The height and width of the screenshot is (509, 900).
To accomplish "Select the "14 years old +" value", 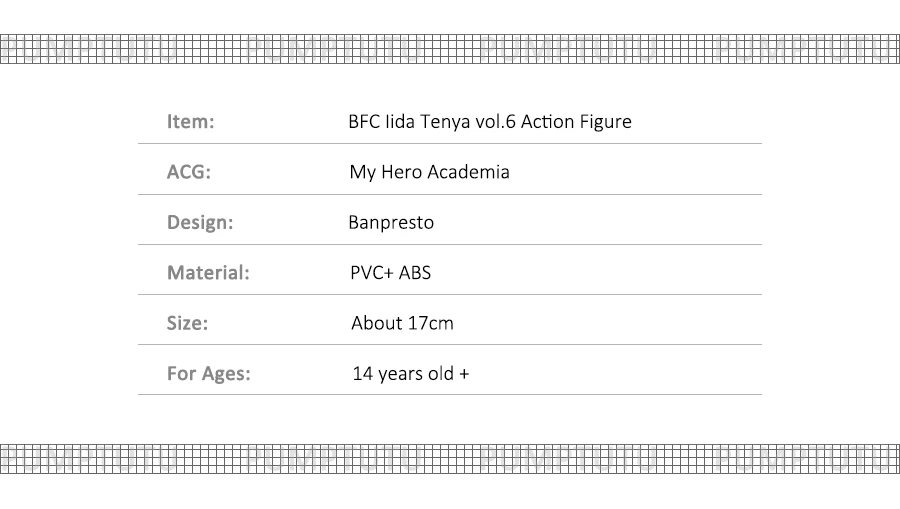I will (410, 374).
